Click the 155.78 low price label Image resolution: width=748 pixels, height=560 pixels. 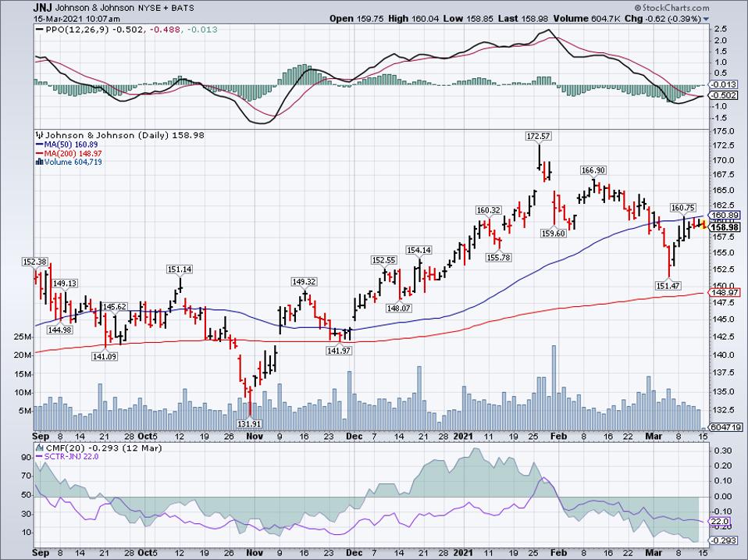(x=498, y=258)
